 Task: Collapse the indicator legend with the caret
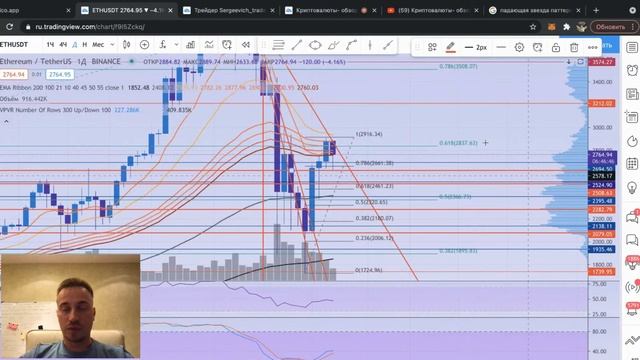[6, 122]
